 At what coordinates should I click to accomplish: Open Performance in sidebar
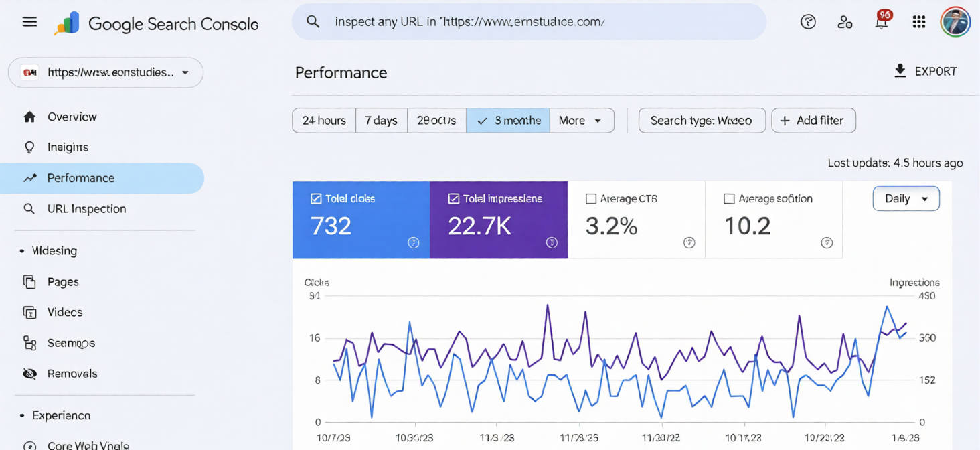click(102, 178)
